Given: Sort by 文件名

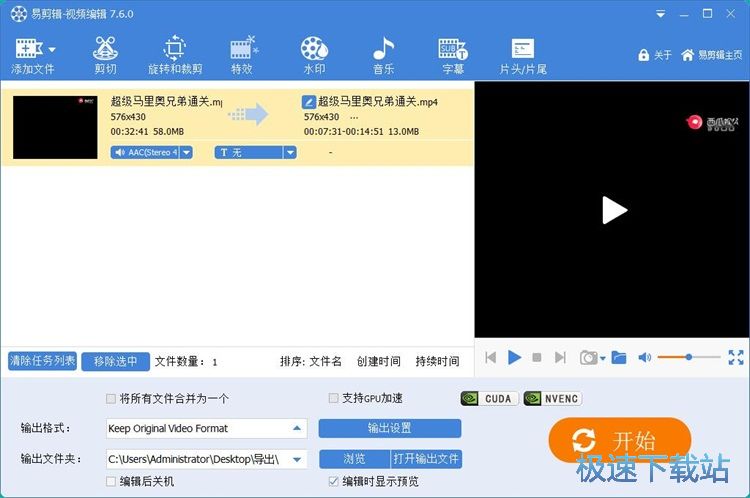Looking at the screenshot, I should [x=325, y=361].
